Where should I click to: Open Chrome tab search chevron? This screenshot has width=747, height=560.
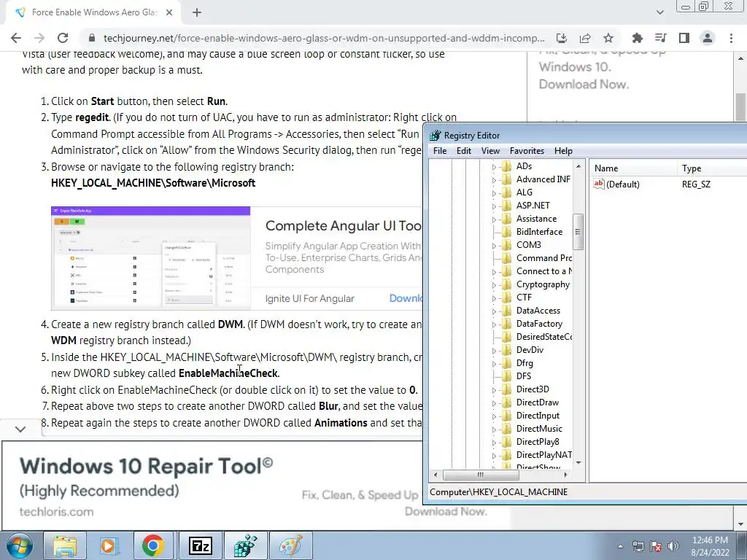(x=659, y=12)
